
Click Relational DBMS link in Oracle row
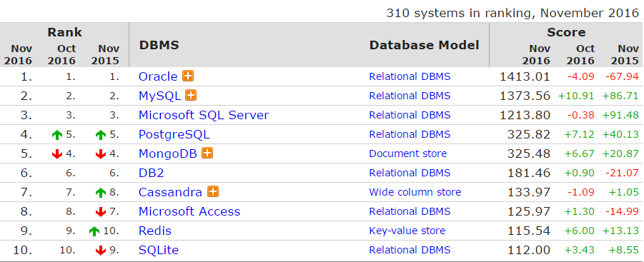point(410,76)
